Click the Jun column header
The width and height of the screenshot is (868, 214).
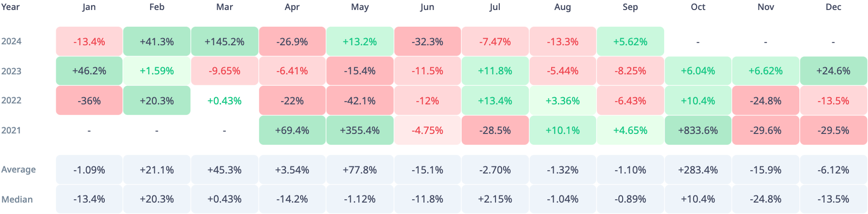427,7
